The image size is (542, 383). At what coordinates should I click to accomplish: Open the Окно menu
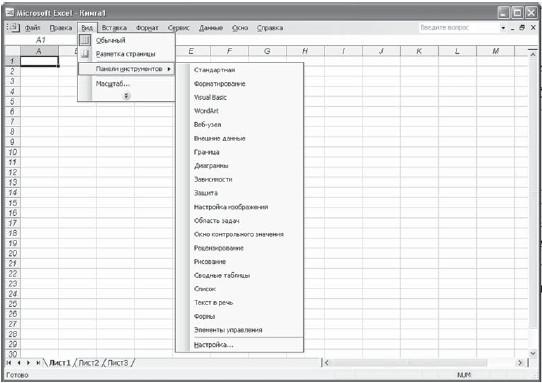[240, 28]
